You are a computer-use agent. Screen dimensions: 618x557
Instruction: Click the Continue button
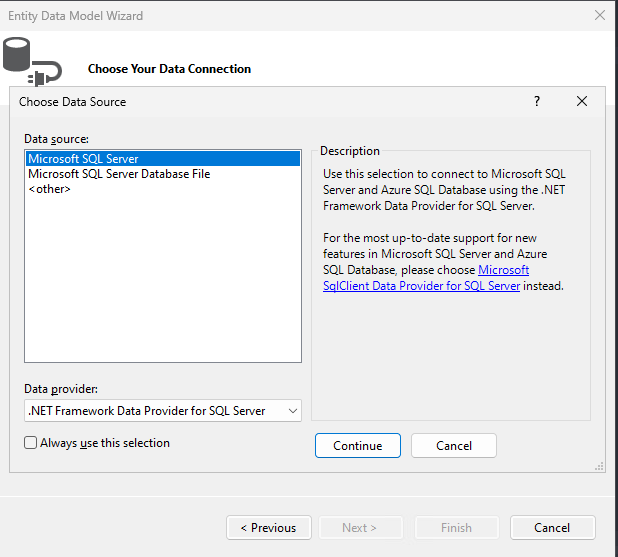(x=358, y=445)
